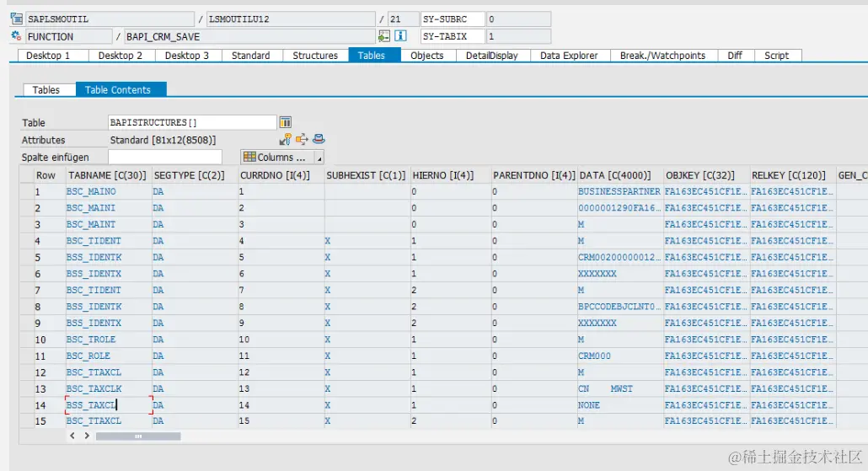The image size is (868, 471).
Task: Click the blue services icon in the Attributes row
Action: (319, 139)
